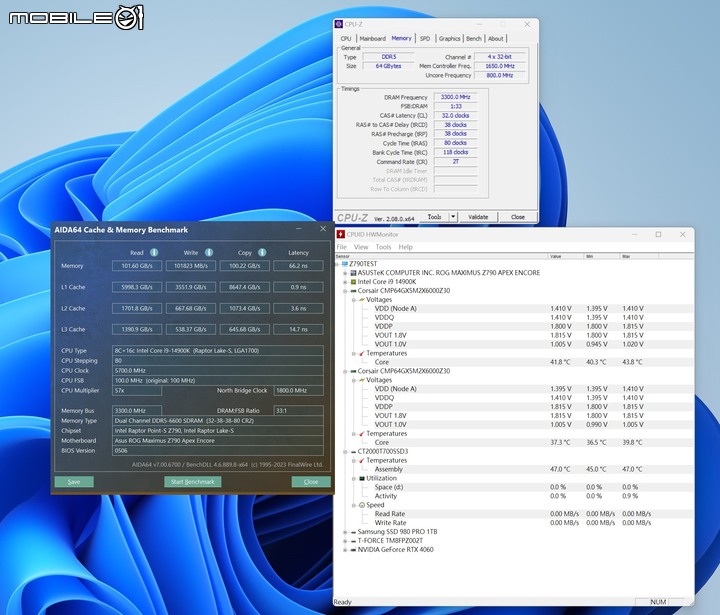Click the Memory Read value 101.60 GB/s
Screen dimensions: 720x615
click(137, 266)
